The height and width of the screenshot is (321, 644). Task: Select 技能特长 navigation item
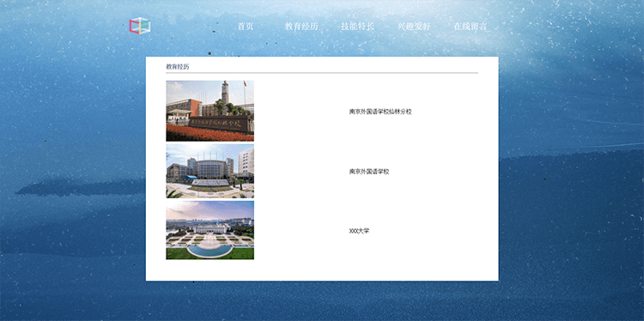point(357,27)
